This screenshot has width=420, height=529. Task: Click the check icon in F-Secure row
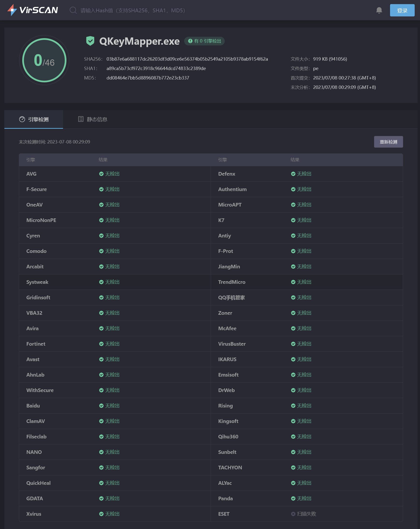[101, 189]
